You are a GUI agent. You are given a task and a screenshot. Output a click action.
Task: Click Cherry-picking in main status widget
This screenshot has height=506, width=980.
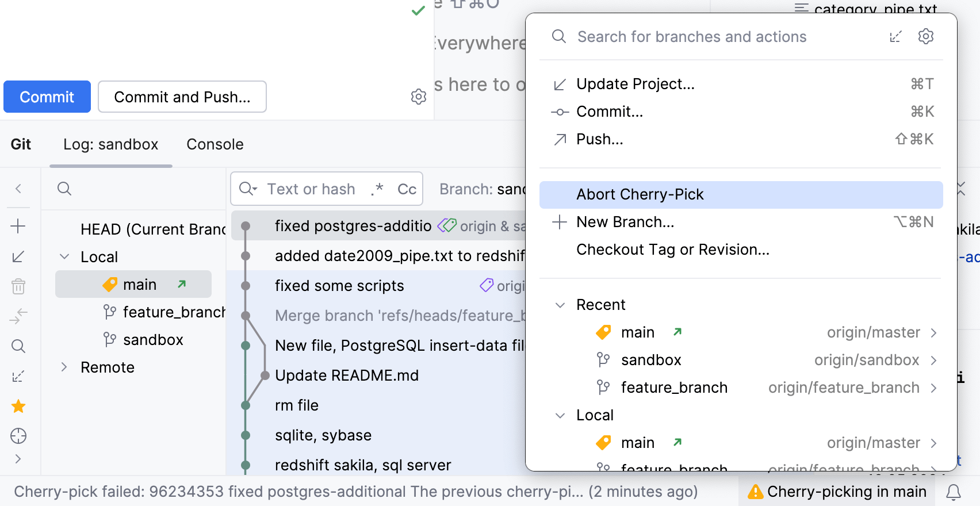(x=837, y=492)
